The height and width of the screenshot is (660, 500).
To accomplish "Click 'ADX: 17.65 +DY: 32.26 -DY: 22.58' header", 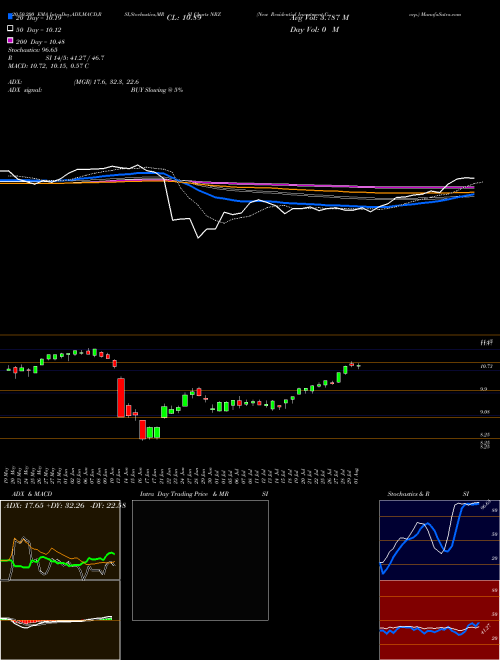I will (65, 506).
